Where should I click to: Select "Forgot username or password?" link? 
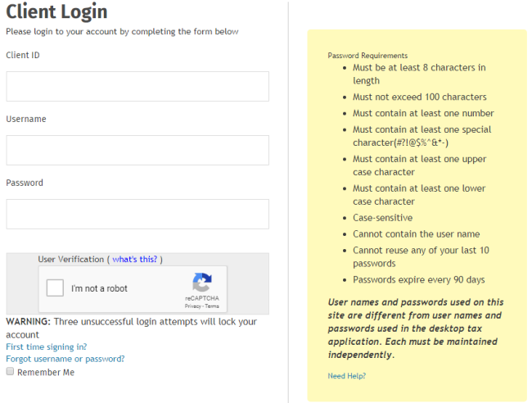(x=65, y=359)
